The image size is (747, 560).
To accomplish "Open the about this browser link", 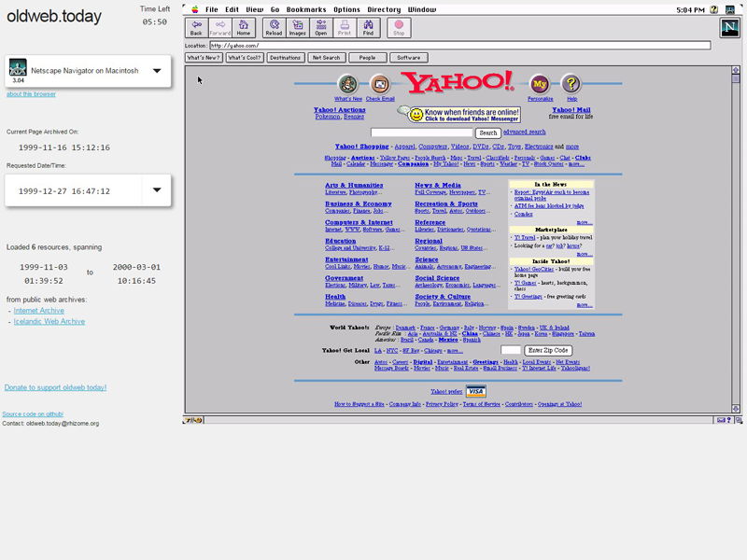I will (31, 94).
